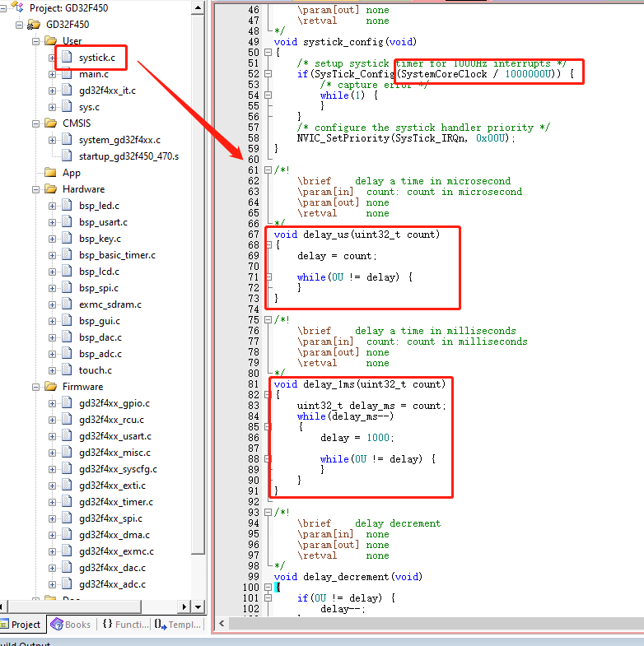Click the gd32f4xx_usart.c file icon

67,436
